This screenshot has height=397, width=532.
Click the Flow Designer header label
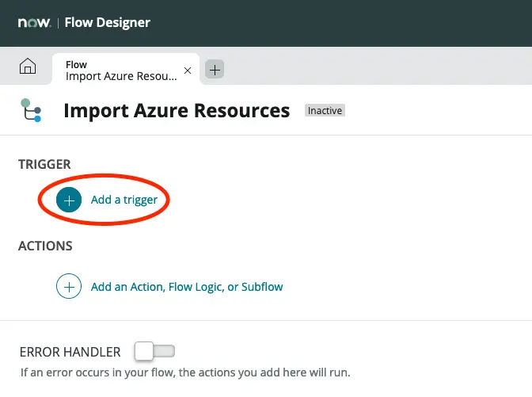[107, 22]
